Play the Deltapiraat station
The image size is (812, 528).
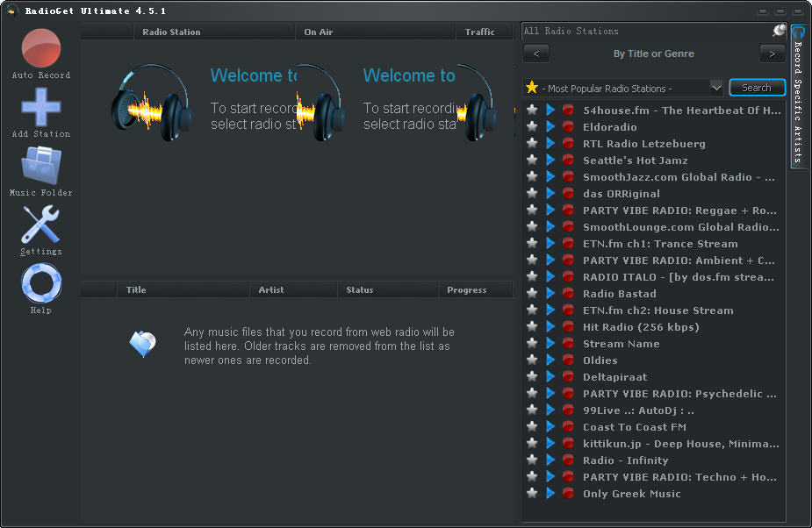point(550,376)
